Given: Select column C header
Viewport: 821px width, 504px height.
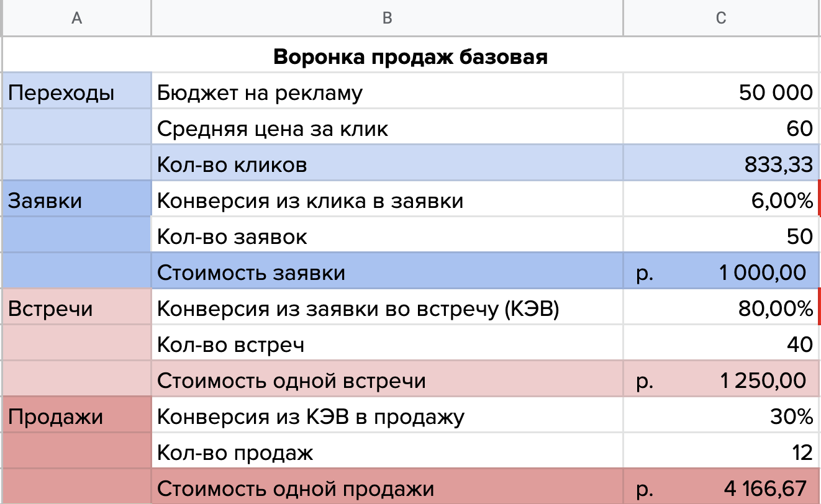Looking at the screenshot, I should tap(721, 18).
